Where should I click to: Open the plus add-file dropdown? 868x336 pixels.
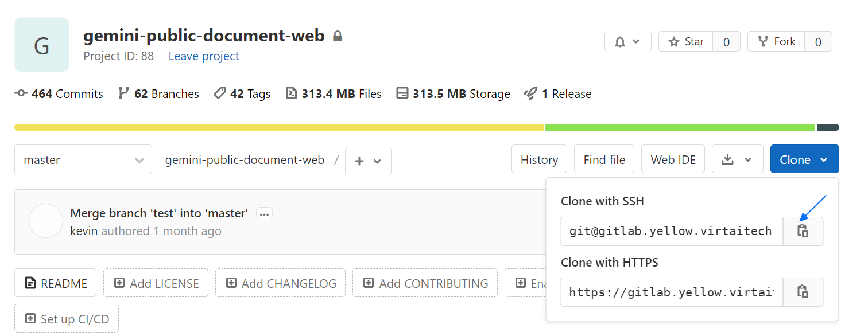(367, 161)
